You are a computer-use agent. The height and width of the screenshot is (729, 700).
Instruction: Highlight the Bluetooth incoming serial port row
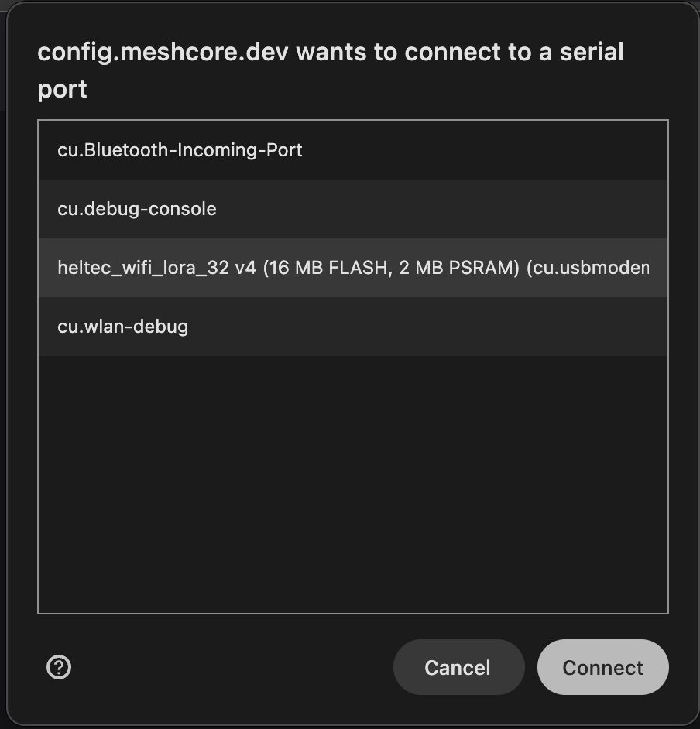tap(352, 150)
